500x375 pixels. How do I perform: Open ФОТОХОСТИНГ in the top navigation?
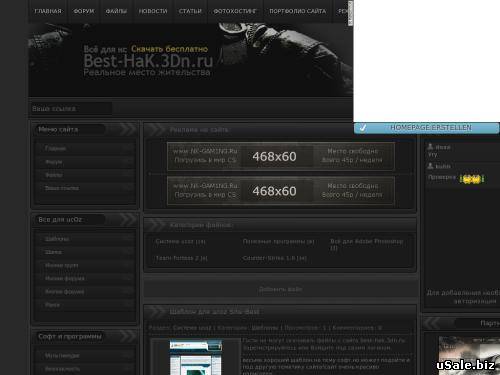(235, 11)
